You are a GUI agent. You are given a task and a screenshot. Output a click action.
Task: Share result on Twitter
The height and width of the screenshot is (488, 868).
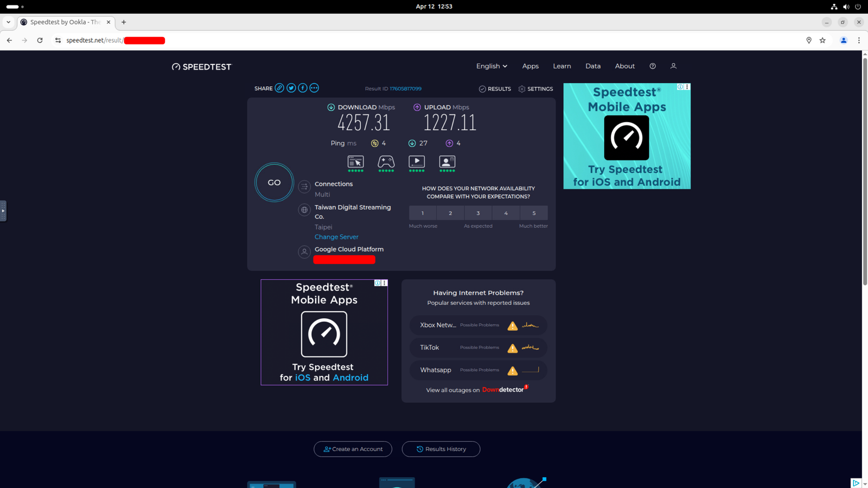pos(291,88)
